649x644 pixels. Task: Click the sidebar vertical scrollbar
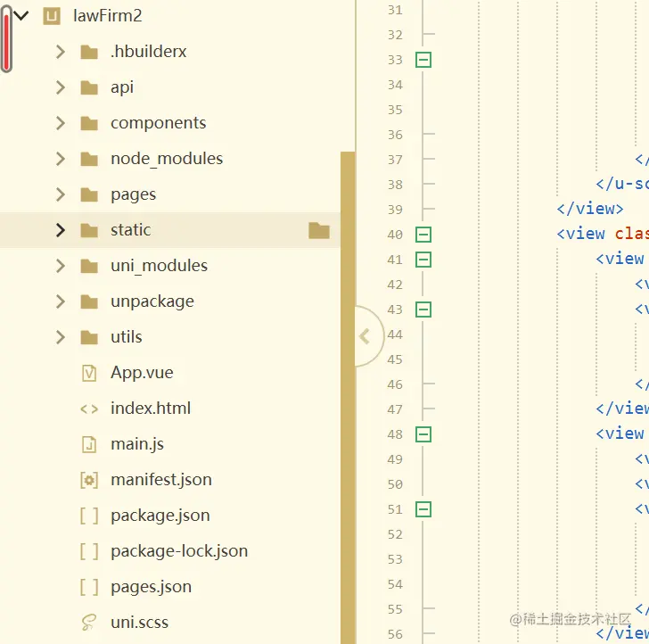348,398
